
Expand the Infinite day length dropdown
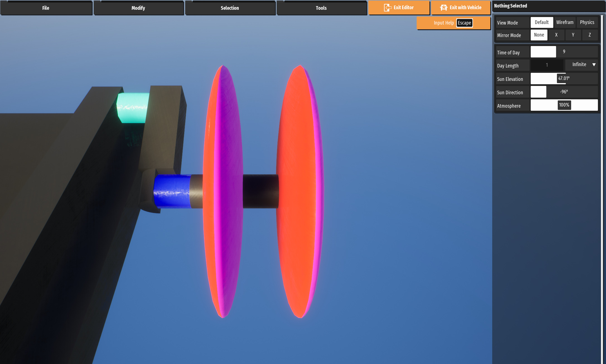pos(582,65)
